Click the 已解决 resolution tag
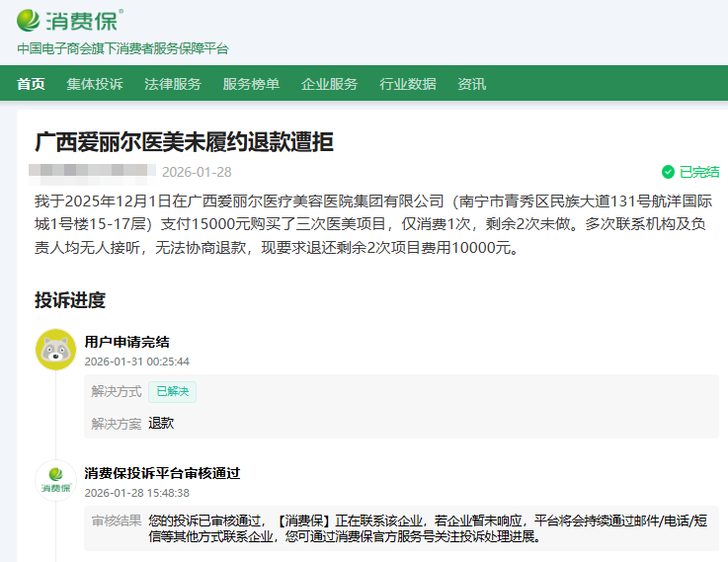 point(172,391)
